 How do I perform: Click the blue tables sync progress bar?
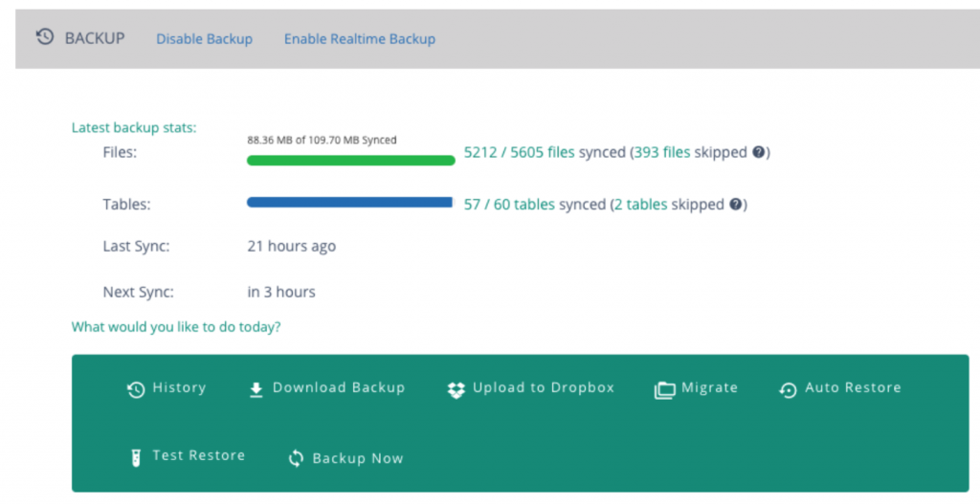coord(349,202)
